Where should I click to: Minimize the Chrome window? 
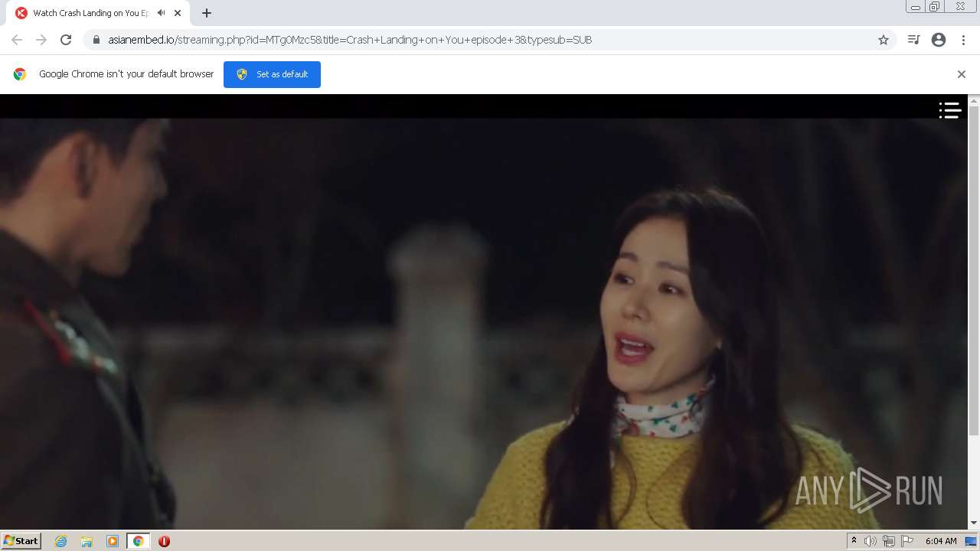pyautogui.click(x=916, y=7)
